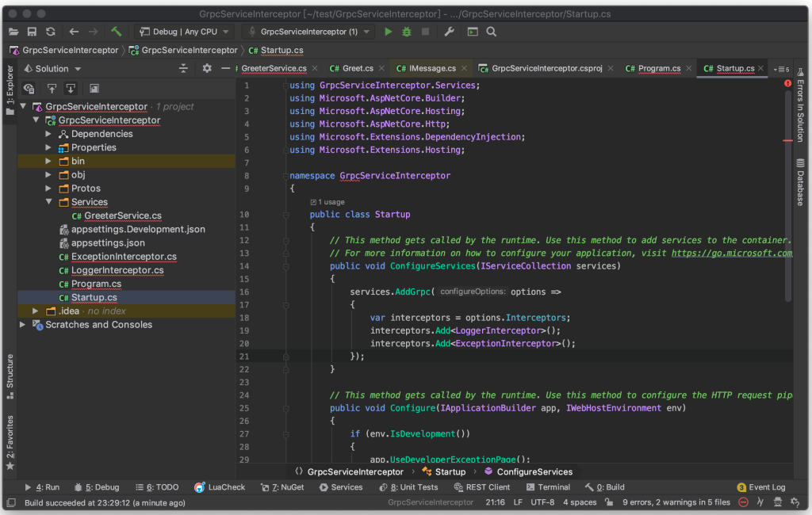Click the up-arrow icon in the Solution toolbar
Image resolution: width=812 pixels, height=515 pixels.
[x=52, y=89]
